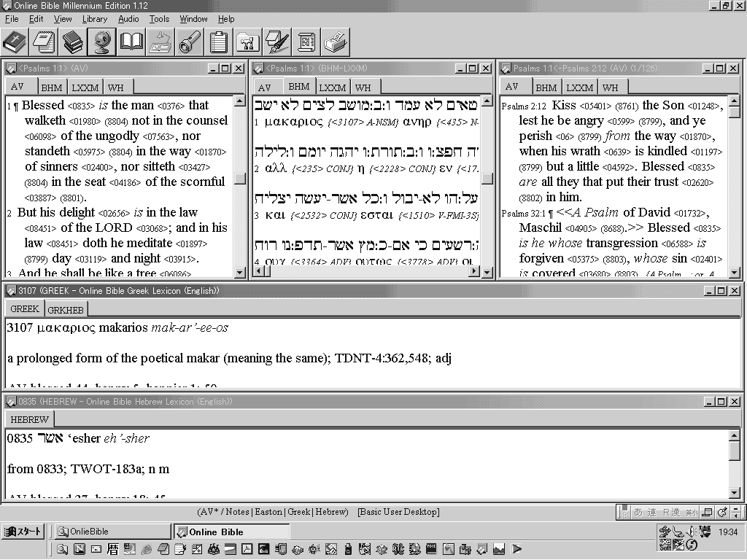Maximize the Greek lexicon window
Viewport: 747px width, 560px height.
coord(721,290)
